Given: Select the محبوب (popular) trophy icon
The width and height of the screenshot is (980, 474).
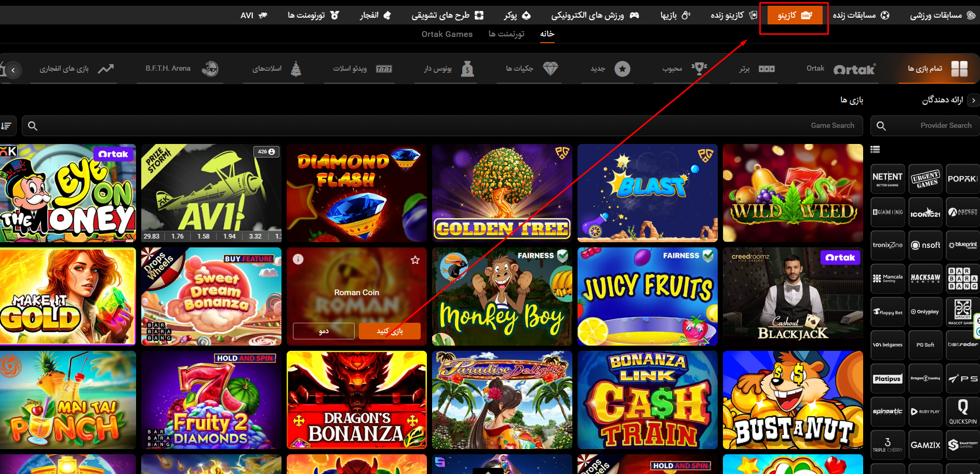Looking at the screenshot, I should 700,68.
